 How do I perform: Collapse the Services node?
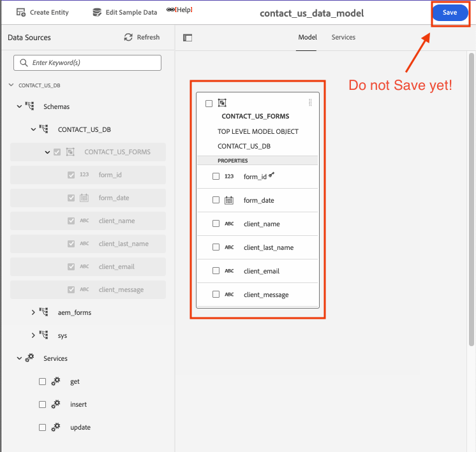[x=19, y=358]
